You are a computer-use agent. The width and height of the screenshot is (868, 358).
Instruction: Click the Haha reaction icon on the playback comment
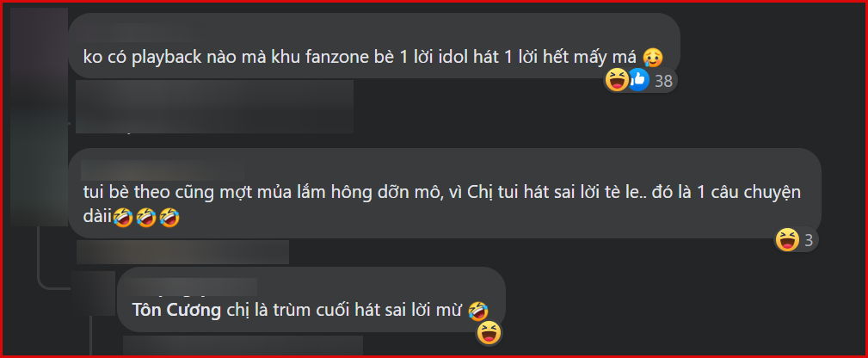616,81
